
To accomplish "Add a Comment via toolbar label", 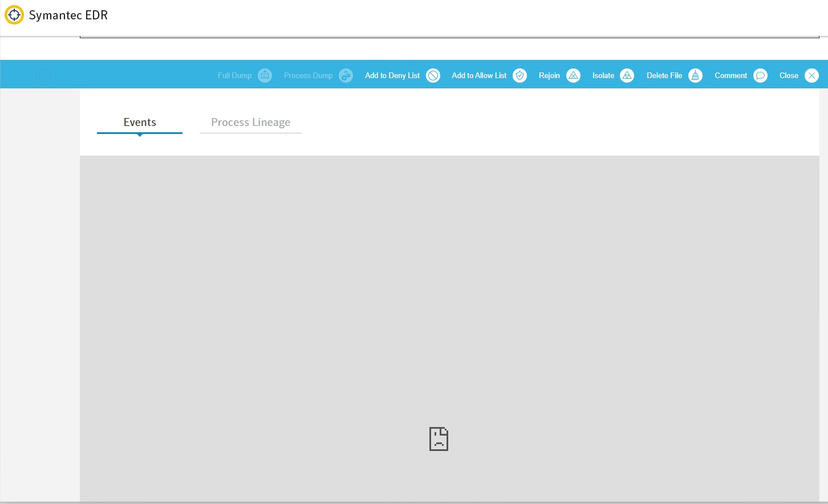I will click(x=731, y=75).
